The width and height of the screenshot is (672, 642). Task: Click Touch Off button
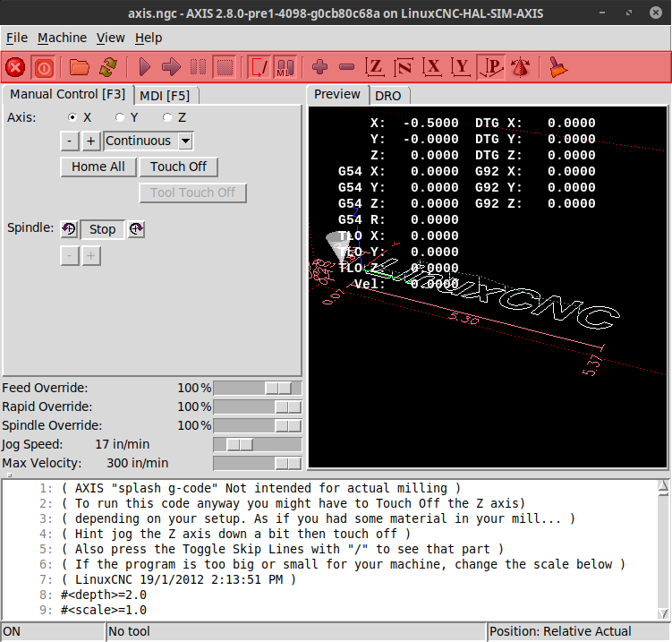(178, 167)
